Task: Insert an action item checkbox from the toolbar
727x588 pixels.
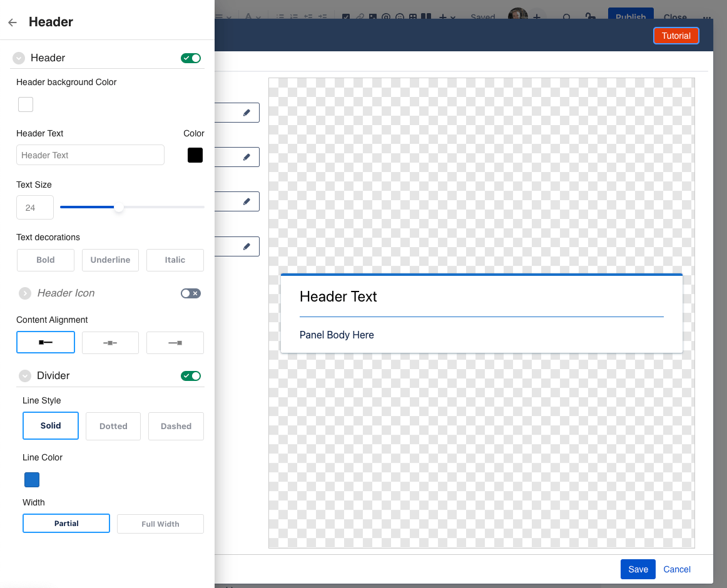Action: coord(346,16)
